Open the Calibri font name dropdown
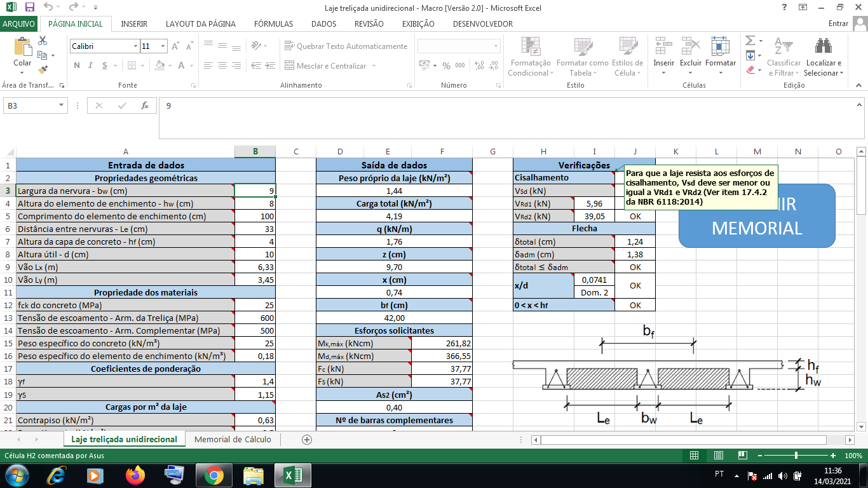This screenshot has width=868, height=488. 135,46
